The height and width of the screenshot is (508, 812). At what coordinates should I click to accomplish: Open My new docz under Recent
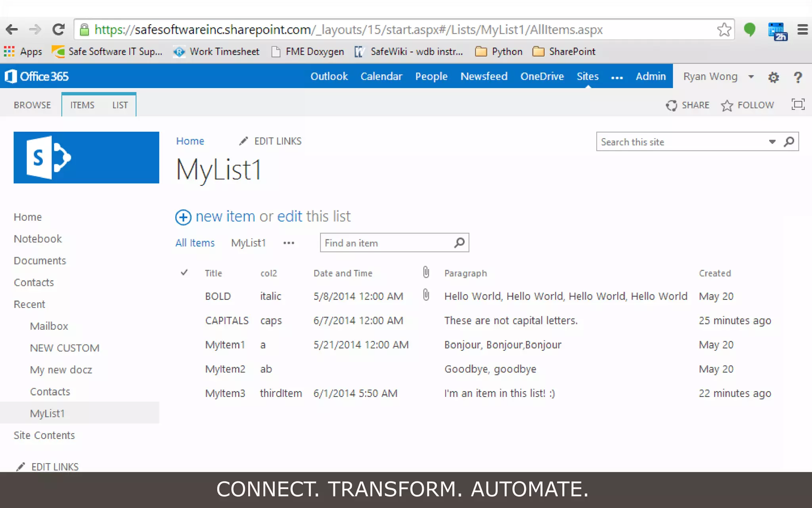[x=61, y=370]
